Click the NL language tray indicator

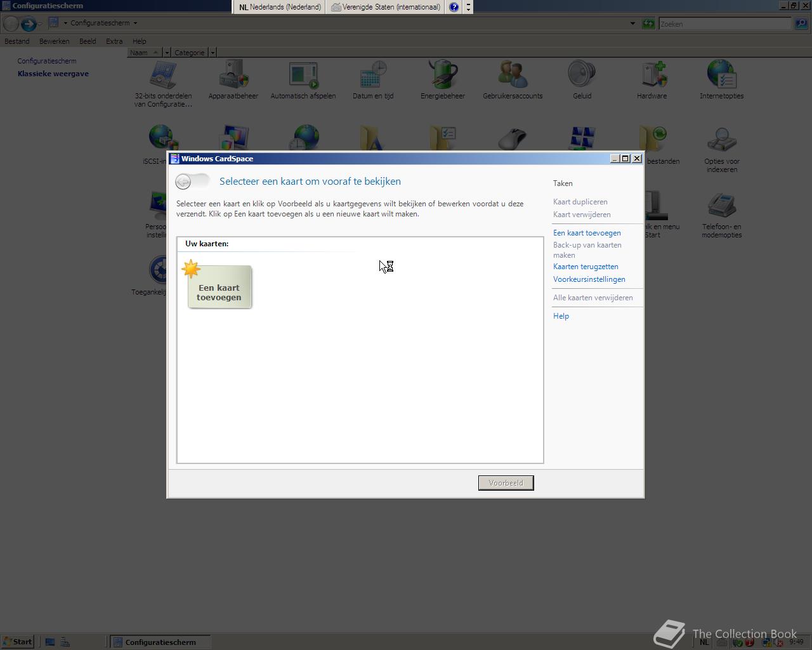pyautogui.click(x=704, y=642)
